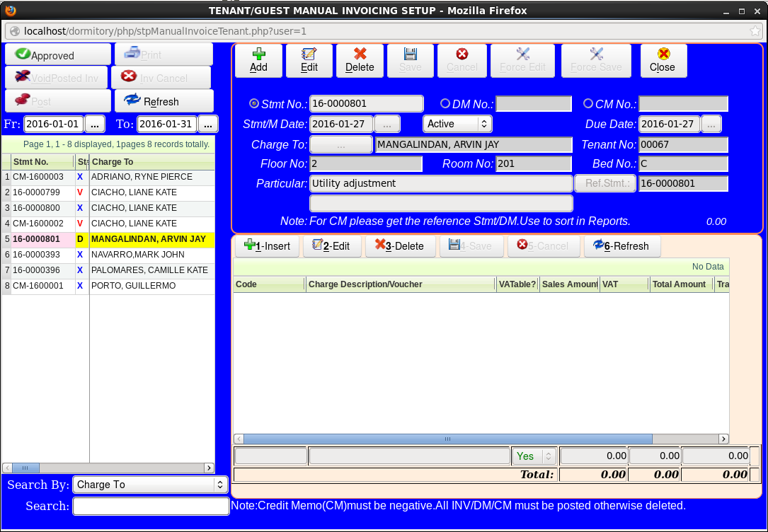The height and width of the screenshot is (532, 768).
Task: Open the VATable Yes dropdown
Action: click(534, 456)
